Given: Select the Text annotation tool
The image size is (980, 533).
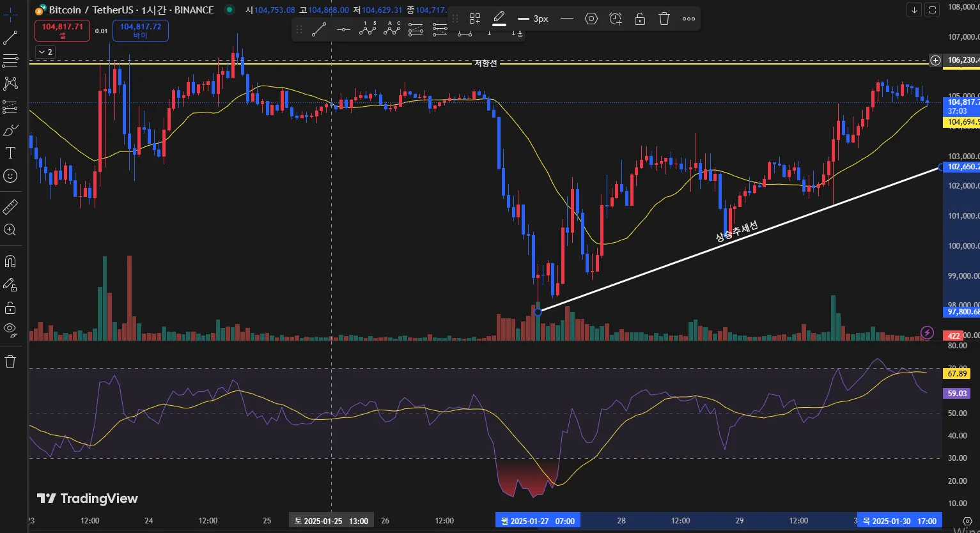Looking at the screenshot, I should tap(10, 153).
